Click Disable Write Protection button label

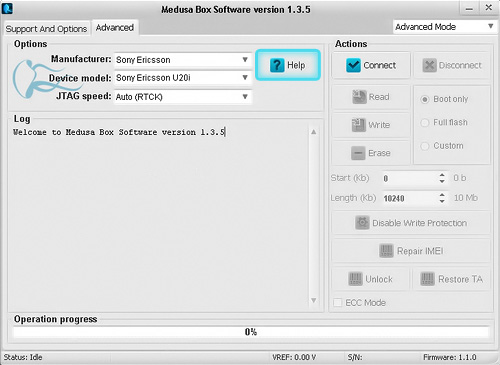click(x=419, y=223)
